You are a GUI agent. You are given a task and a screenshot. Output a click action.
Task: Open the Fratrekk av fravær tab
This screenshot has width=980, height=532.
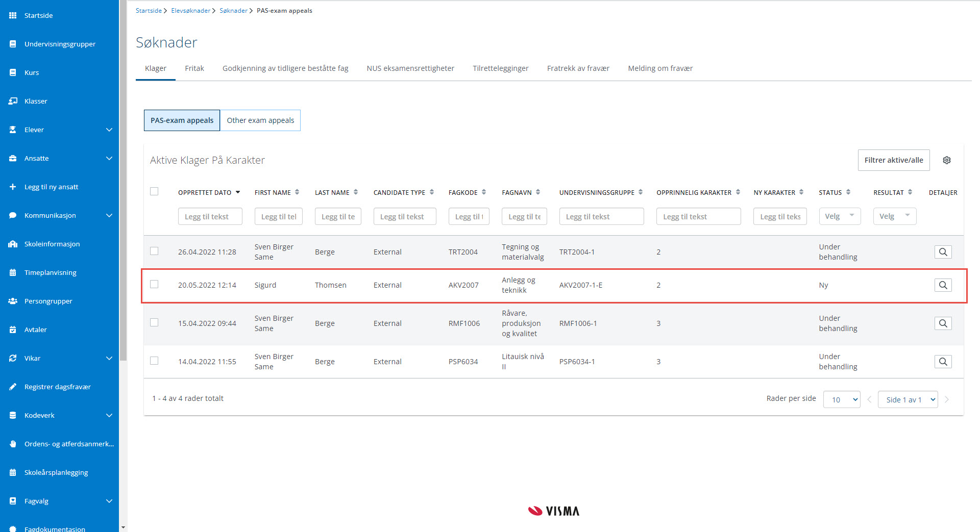578,68
